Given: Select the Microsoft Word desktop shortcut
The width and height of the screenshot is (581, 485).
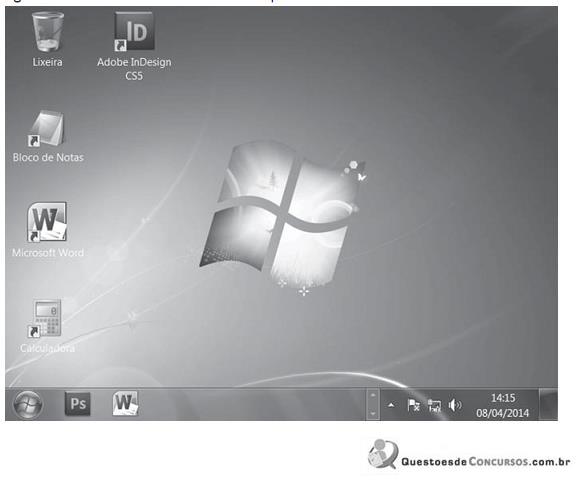Looking at the screenshot, I should pos(47,222).
